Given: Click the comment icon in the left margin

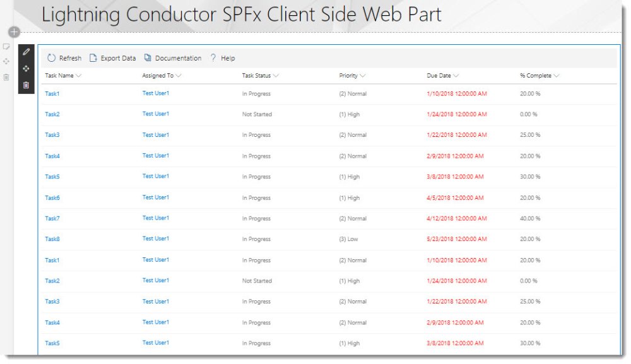Looking at the screenshot, I should [x=6, y=47].
